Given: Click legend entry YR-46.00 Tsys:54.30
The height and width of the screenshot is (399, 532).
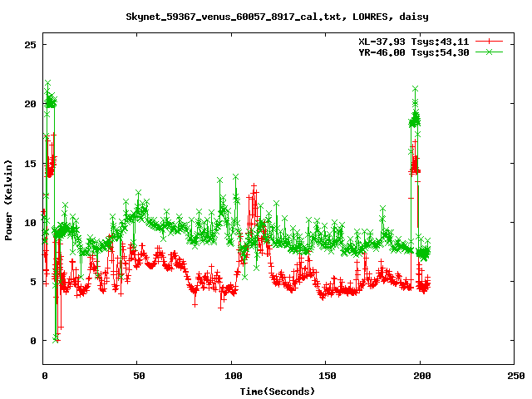Looking at the screenshot, I should 414,52.
